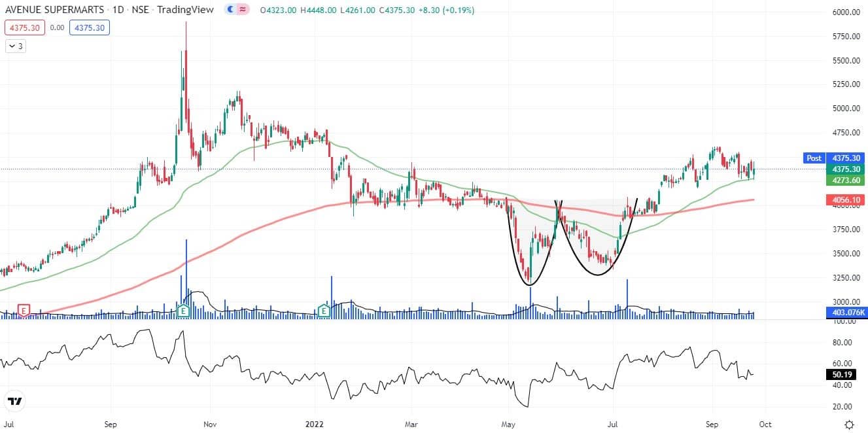This screenshot has height=433, width=868.
Task: Click the TradingView logo badge
Action: click(14, 401)
